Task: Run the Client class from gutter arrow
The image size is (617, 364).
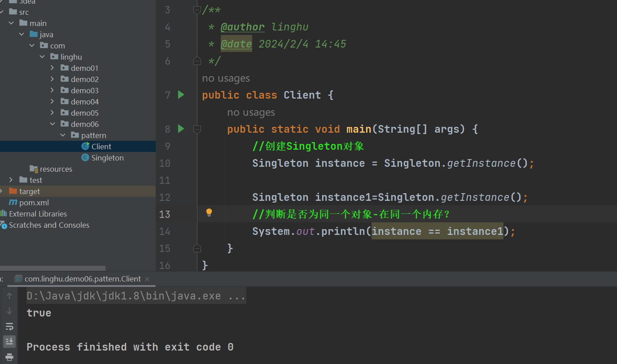Action: (181, 95)
